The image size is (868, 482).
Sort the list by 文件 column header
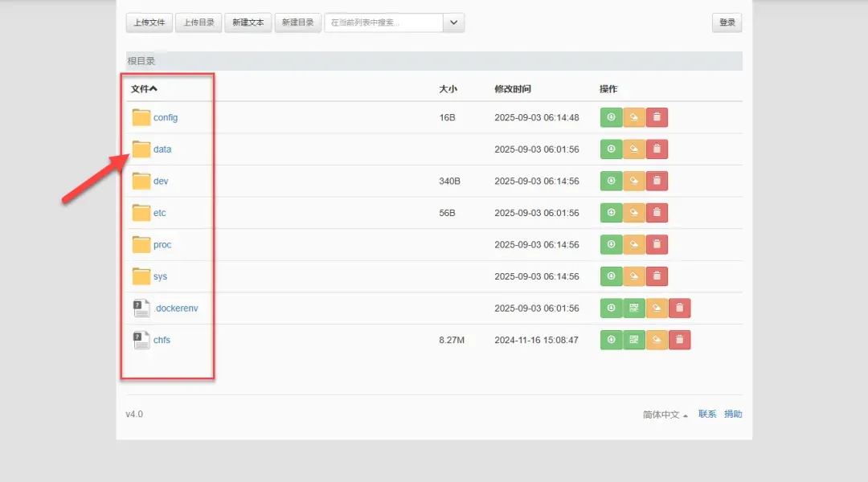point(144,89)
